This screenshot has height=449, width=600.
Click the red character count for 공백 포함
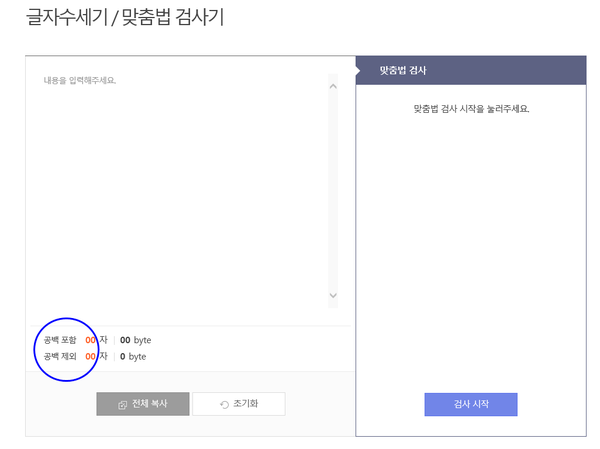[90, 340]
